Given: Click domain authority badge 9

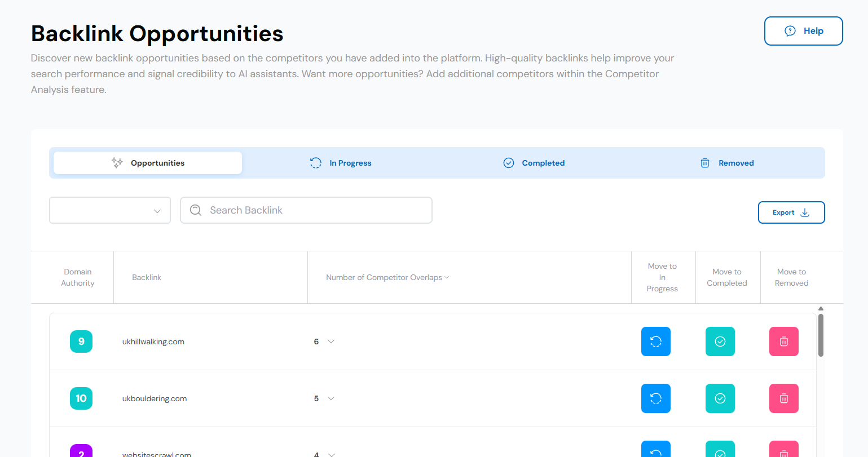Looking at the screenshot, I should [x=81, y=341].
